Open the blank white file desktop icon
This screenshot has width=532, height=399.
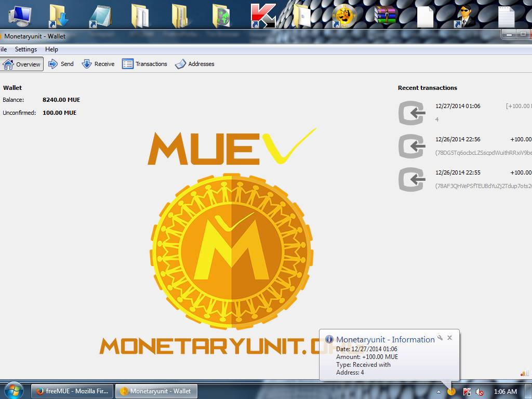(425, 16)
